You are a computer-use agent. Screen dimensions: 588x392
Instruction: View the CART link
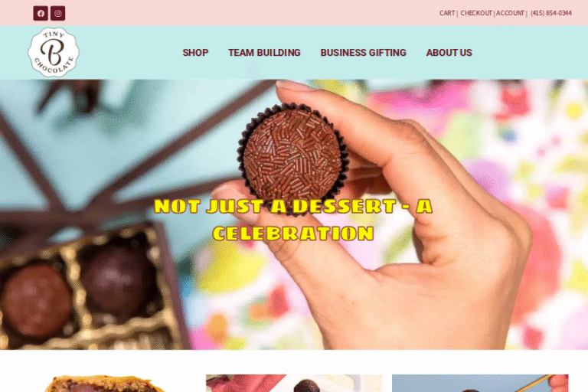tap(447, 13)
